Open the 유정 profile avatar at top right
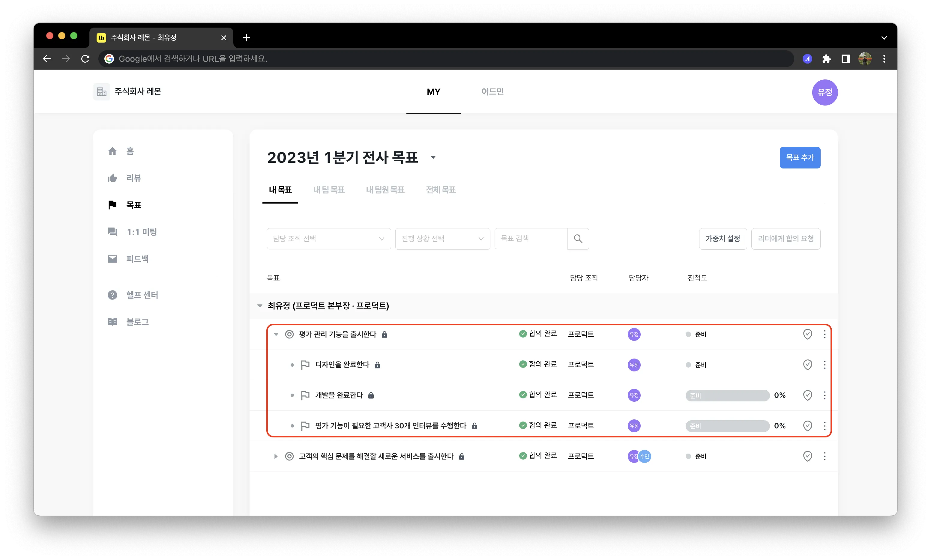 click(x=825, y=92)
